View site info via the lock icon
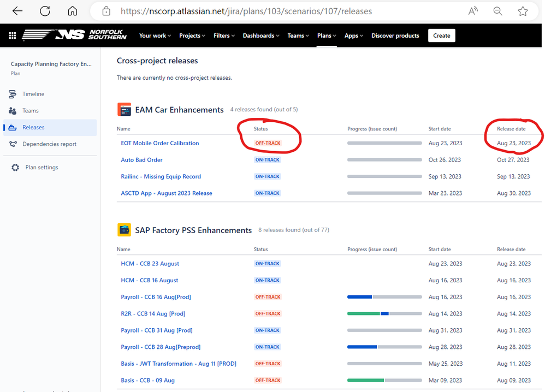This screenshot has width=545, height=392. tap(106, 11)
